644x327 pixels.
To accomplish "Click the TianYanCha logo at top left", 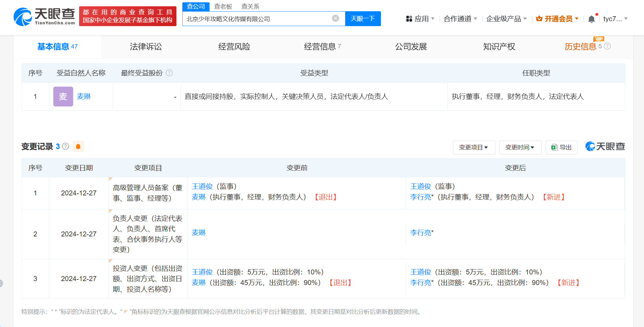I will [44, 16].
